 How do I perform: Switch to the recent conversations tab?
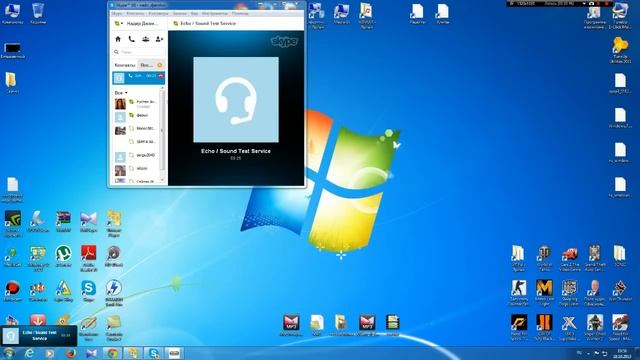(x=151, y=65)
